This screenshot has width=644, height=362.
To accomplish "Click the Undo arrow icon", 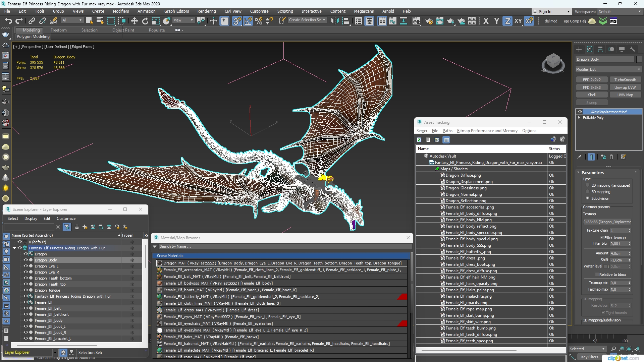I will (x=8, y=21).
